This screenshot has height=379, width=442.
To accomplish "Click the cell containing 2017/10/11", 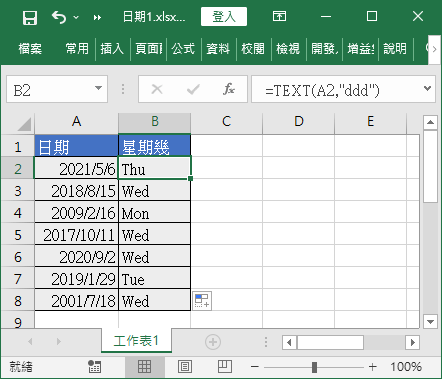I will tap(76, 234).
